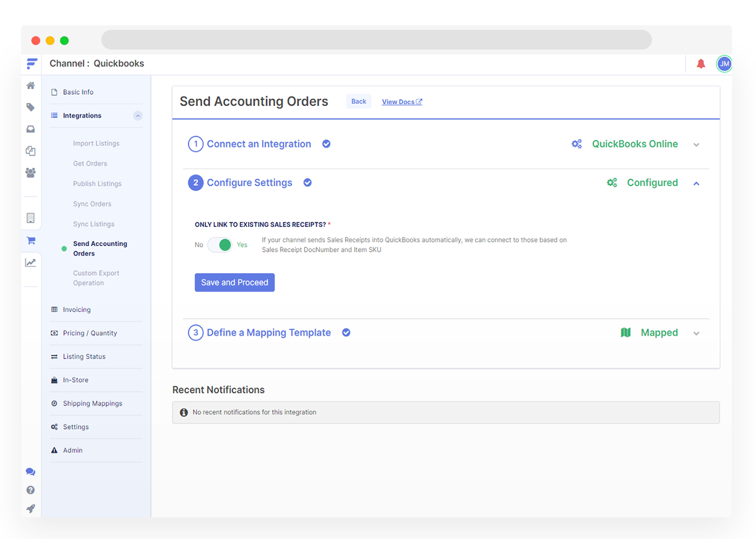
Task: Toggle the Only Link to Existing Sales Receipts switch
Action: click(220, 244)
